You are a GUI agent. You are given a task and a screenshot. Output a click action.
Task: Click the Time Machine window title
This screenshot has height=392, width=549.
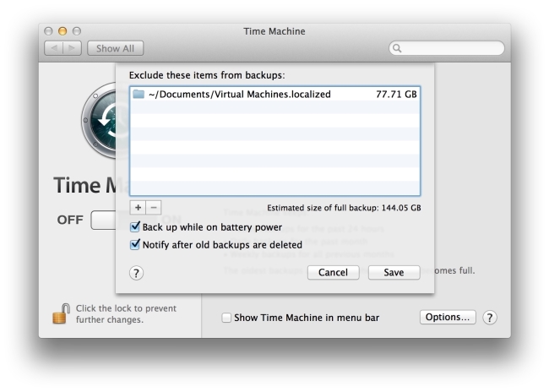tap(274, 31)
